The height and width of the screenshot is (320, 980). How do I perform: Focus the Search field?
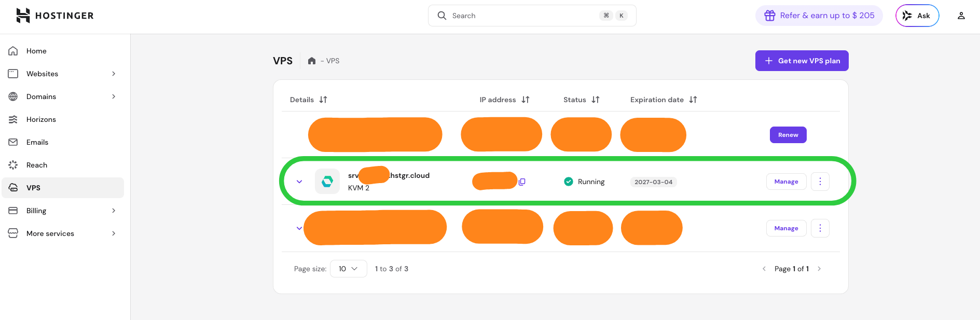click(532, 16)
